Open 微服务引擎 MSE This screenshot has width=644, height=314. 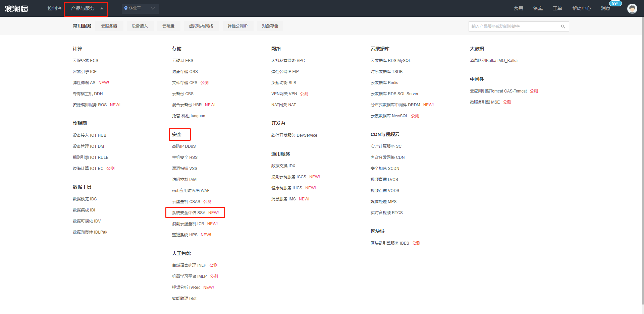pyautogui.click(x=485, y=102)
